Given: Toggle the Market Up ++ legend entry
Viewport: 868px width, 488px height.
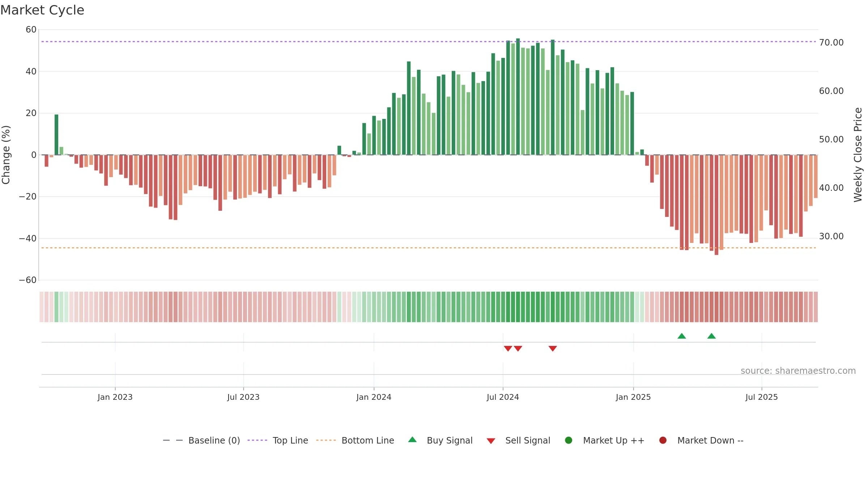Looking at the screenshot, I should (x=605, y=440).
